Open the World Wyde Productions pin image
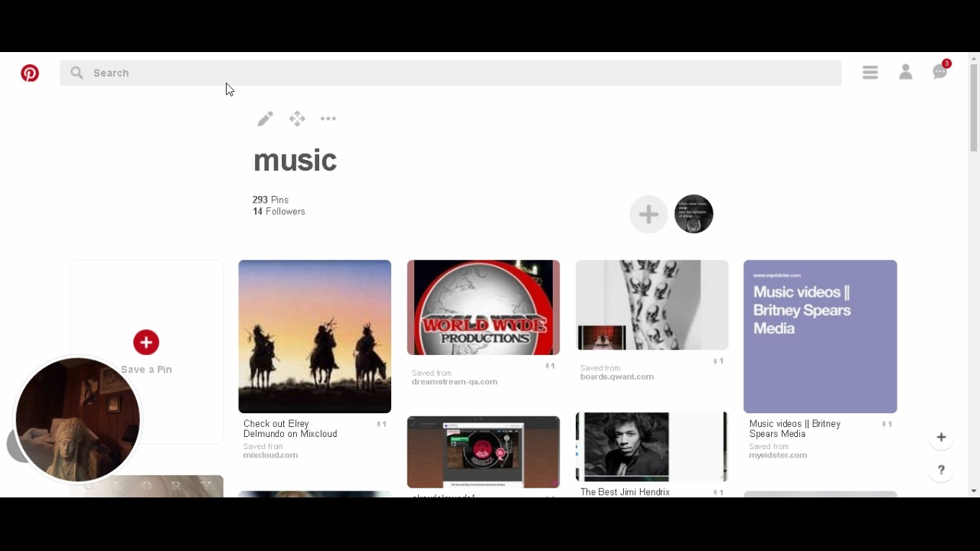 [483, 308]
